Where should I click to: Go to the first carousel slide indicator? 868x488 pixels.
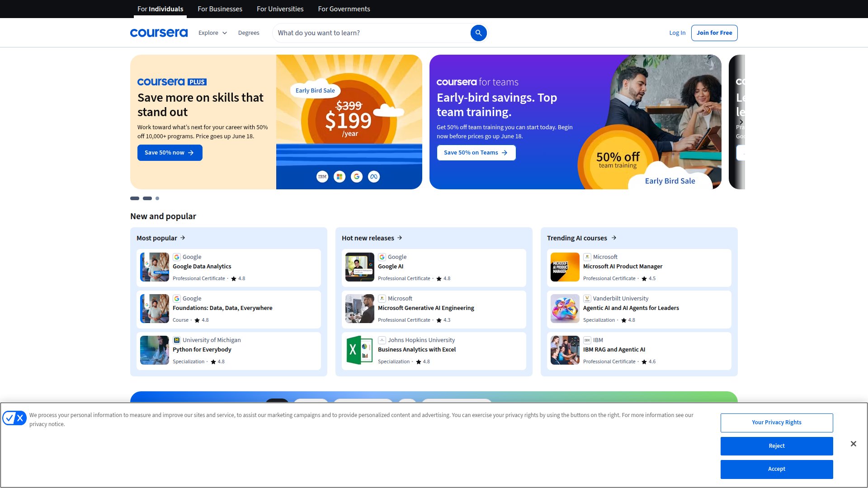tap(135, 198)
